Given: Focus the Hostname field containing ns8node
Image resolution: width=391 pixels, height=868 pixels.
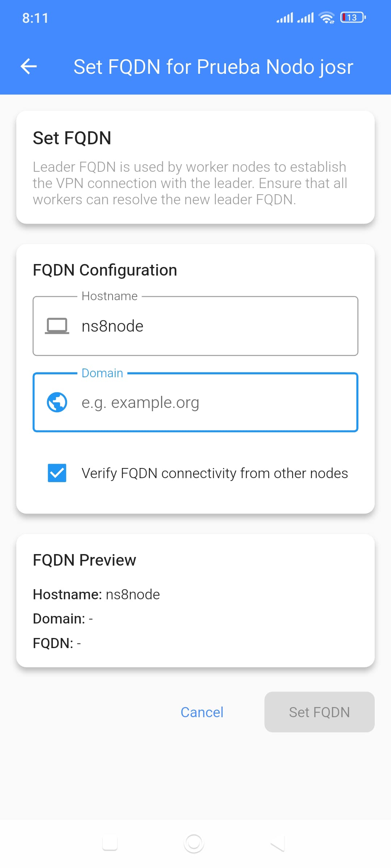Looking at the screenshot, I should pos(195,326).
